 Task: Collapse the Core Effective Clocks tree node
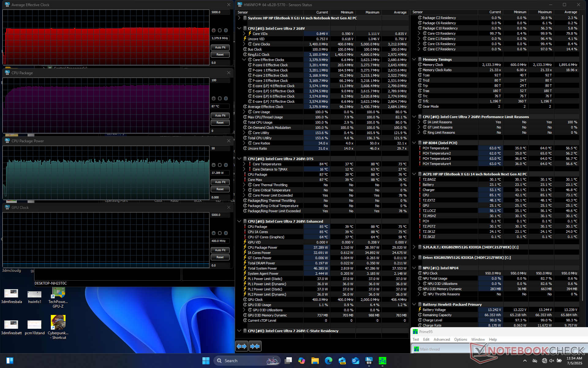click(x=244, y=60)
